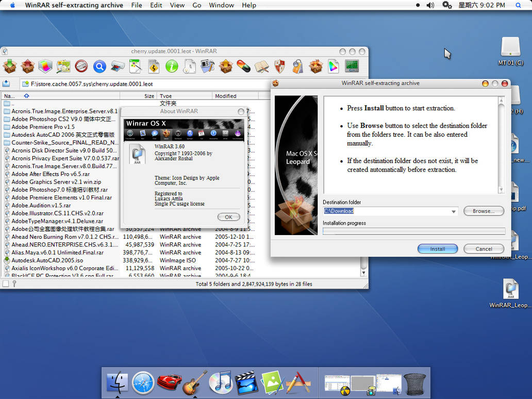This screenshot has width=532, height=399.
Task: Select Autodesk.AutoCAD.2005.iso file
Action: [x=47, y=260]
